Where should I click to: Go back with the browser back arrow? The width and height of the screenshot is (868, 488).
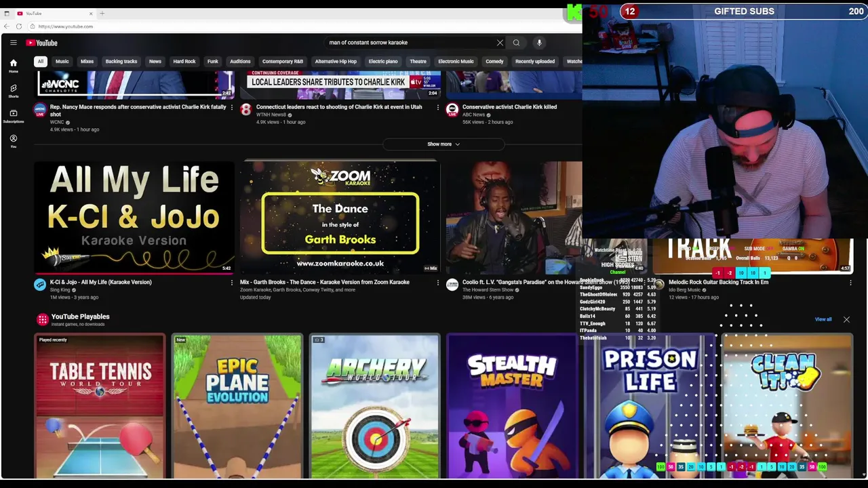[x=7, y=26]
